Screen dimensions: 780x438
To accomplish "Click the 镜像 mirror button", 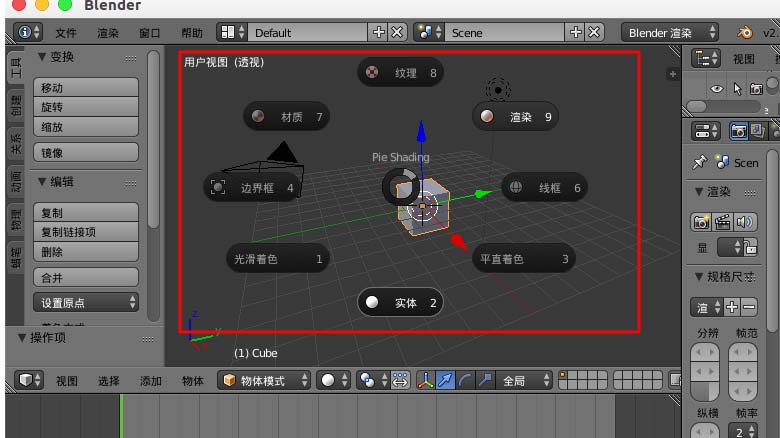I will pos(86,153).
